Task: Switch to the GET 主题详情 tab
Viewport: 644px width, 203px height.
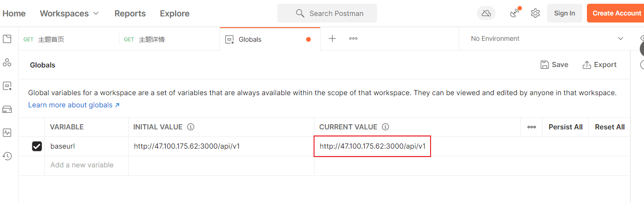Action: tap(169, 39)
